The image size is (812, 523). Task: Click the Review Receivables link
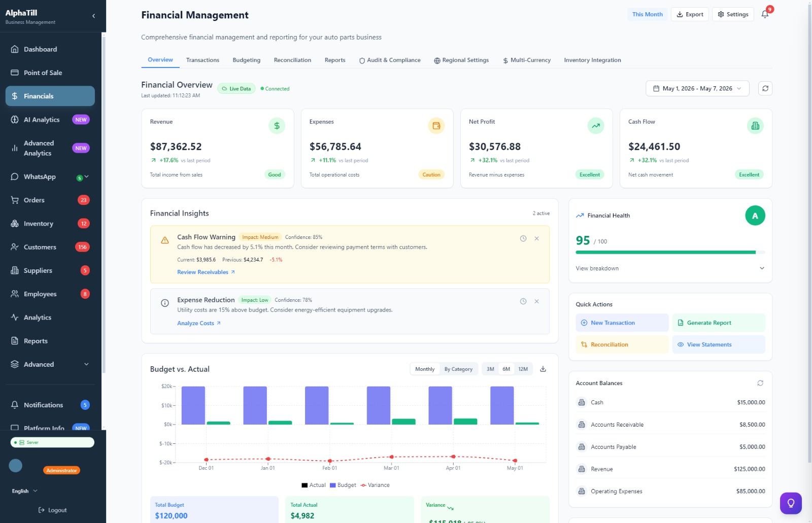click(x=206, y=272)
